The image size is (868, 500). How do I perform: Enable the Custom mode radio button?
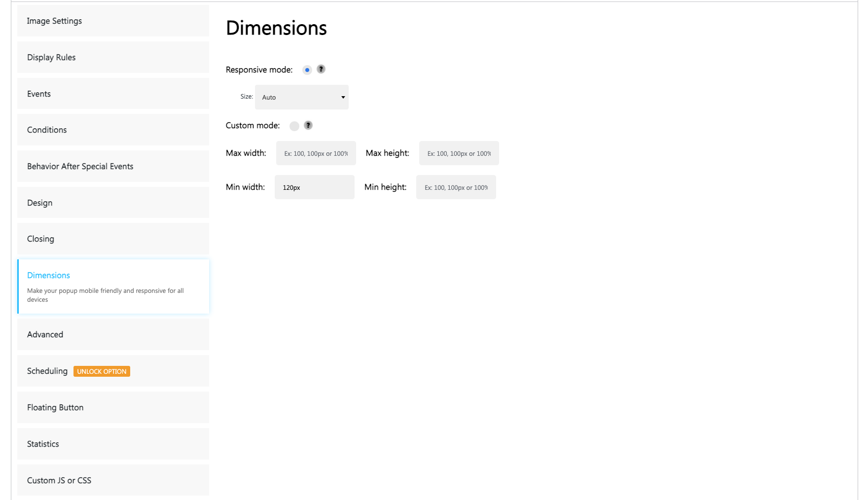(x=294, y=126)
